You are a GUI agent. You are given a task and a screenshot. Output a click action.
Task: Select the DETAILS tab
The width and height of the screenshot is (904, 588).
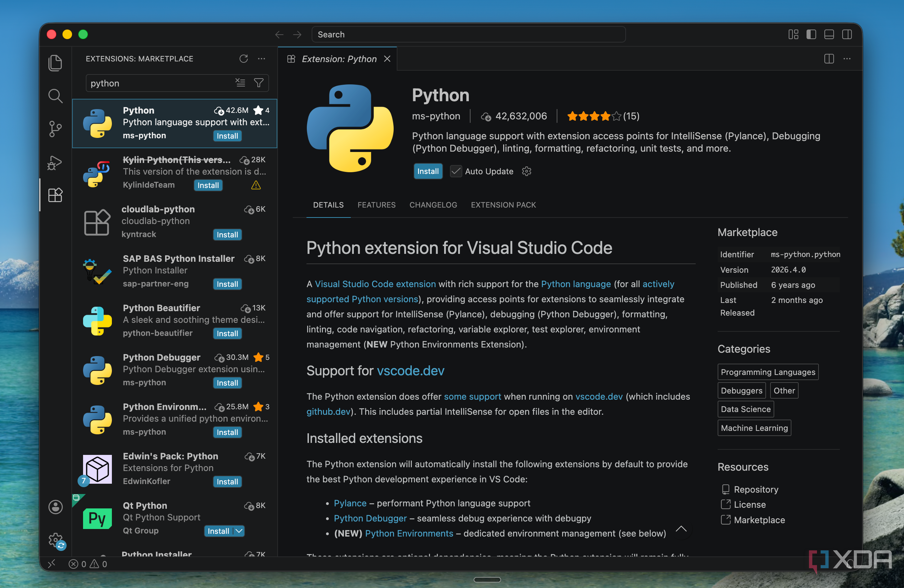click(x=328, y=205)
